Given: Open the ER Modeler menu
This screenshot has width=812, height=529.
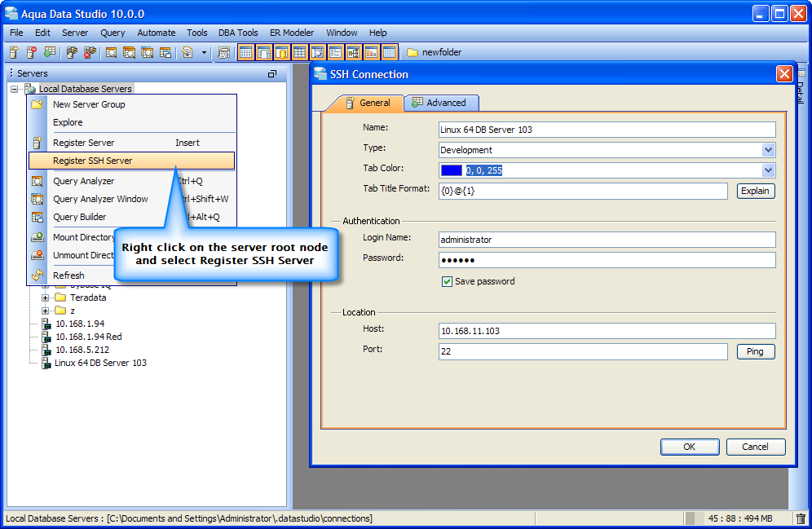Looking at the screenshot, I should coord(292,33).
